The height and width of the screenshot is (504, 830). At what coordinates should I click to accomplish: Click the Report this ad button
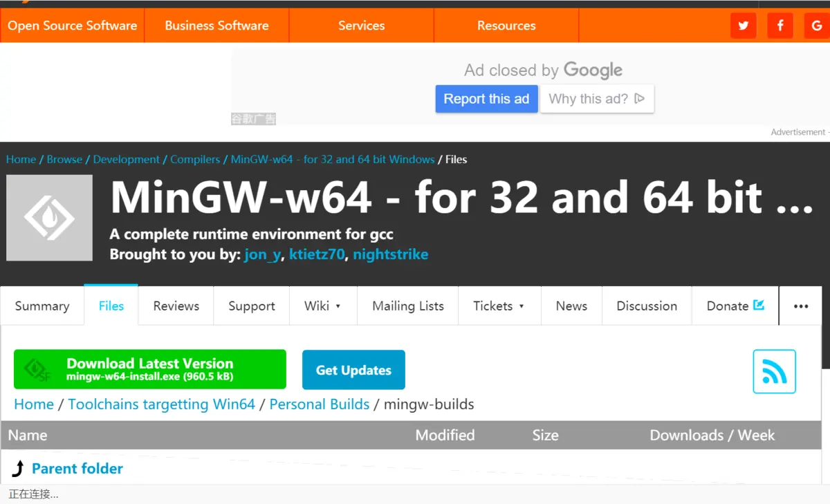486,99
